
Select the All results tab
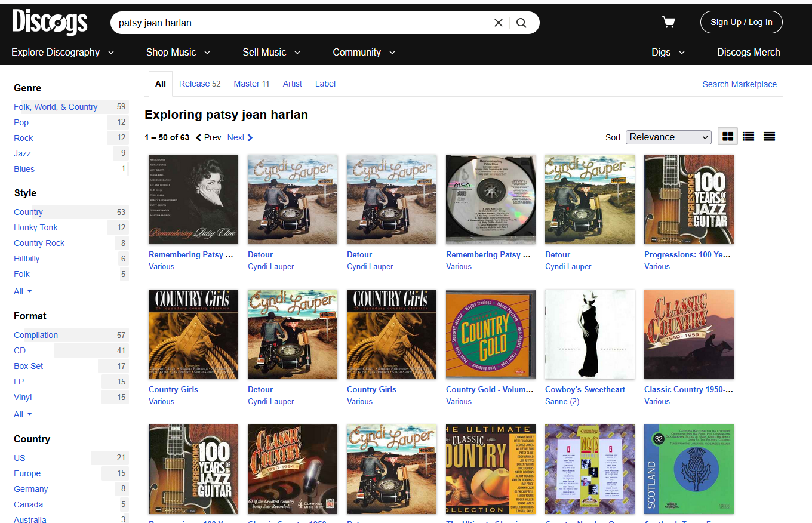[161, 84]
